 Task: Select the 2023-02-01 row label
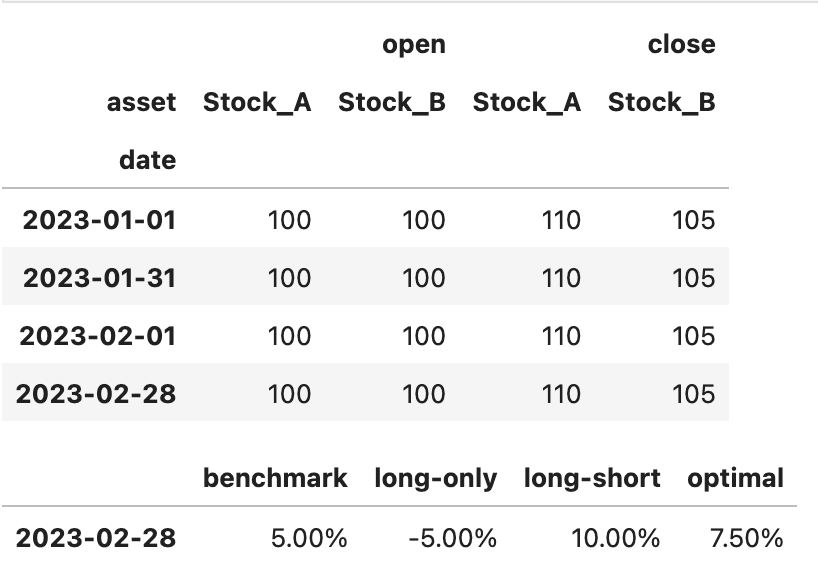click(98, 336)
